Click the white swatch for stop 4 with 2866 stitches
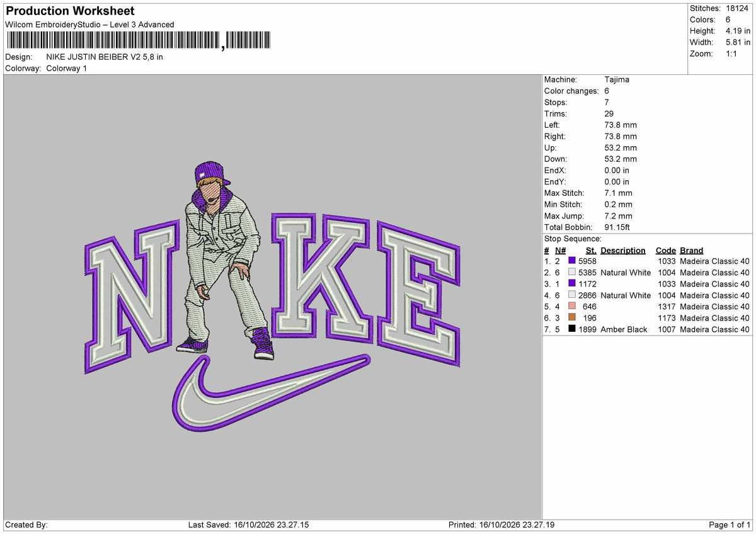Image resolution: width=756 pixels, height=534 pixels. coord(572,295)
